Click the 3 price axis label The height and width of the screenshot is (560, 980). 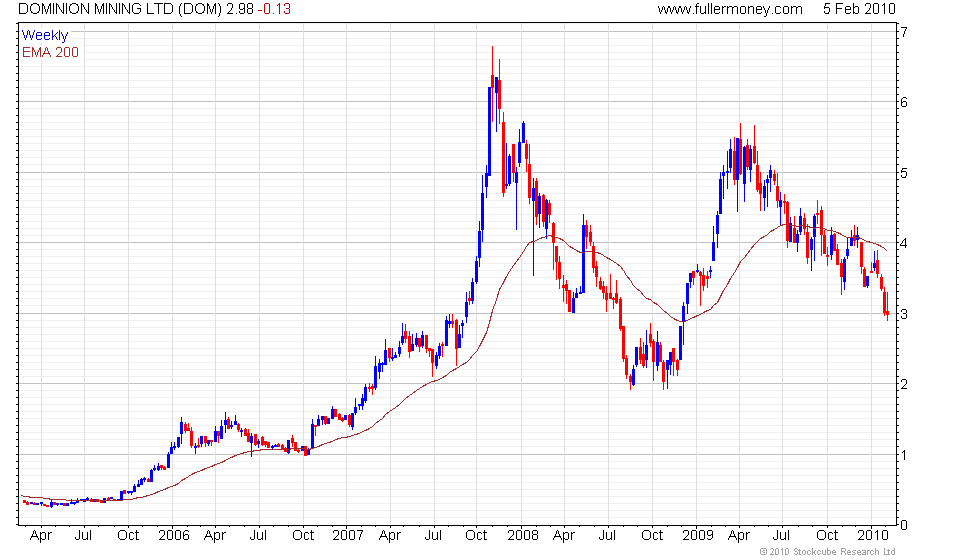(x=904, y=314)
